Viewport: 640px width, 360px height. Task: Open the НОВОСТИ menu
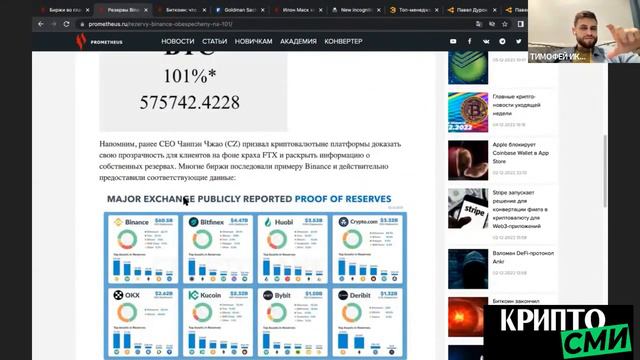tap(178, 42)
